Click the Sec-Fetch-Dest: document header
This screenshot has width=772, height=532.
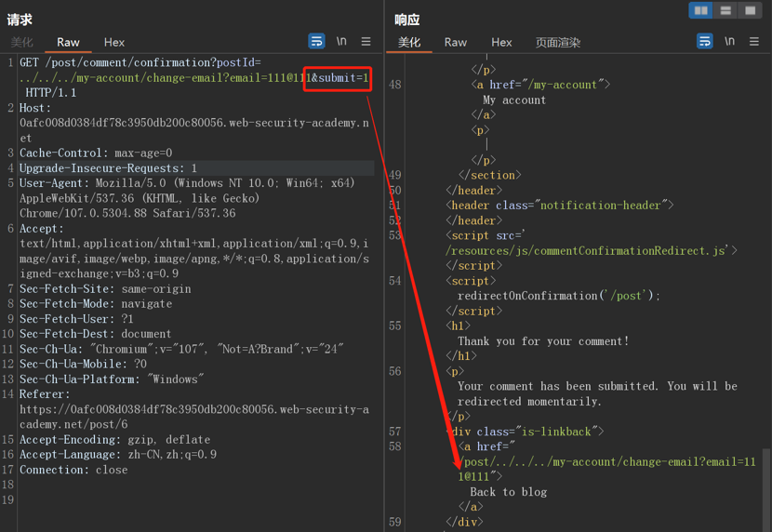[x=95, y=334]
